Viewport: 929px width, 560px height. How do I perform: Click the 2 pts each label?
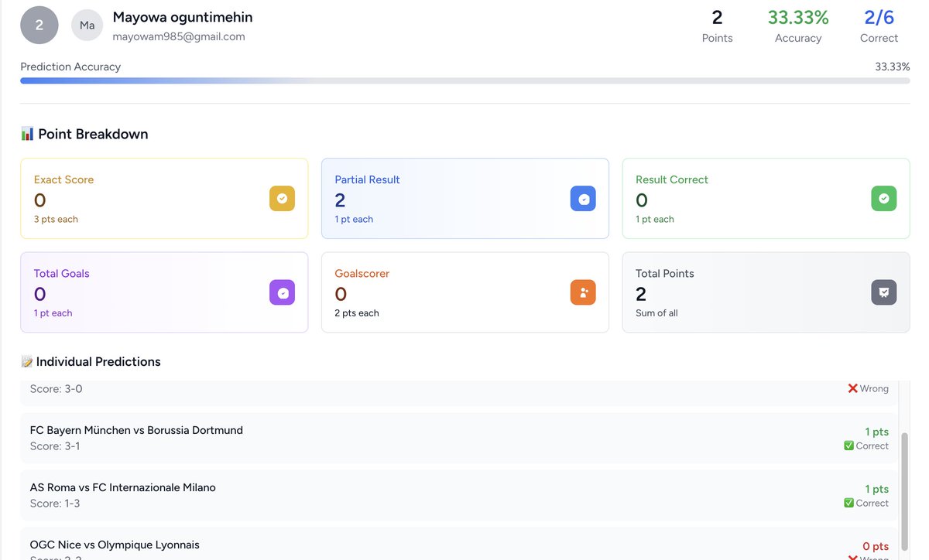357,313
